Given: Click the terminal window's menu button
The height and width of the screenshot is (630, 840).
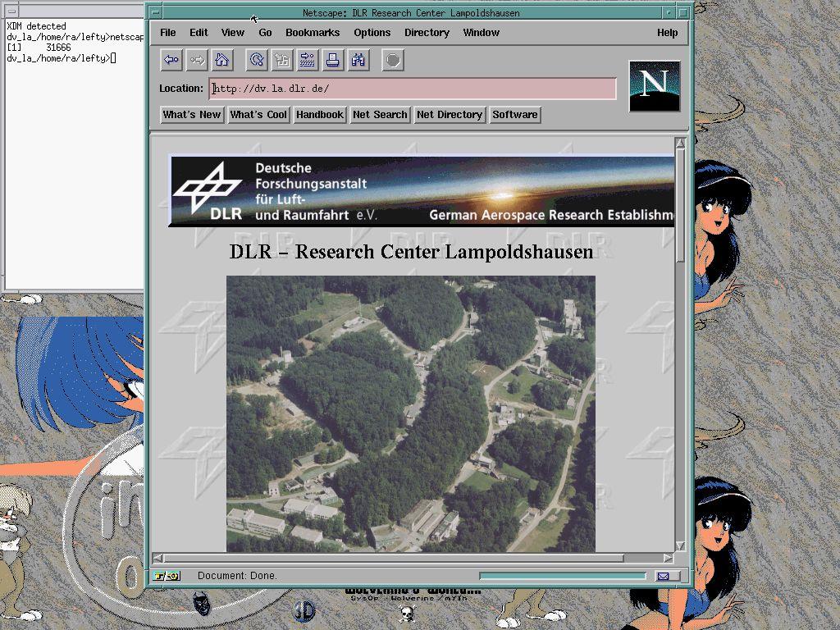Looking at the screenshot, I should (x=11, y=11).
